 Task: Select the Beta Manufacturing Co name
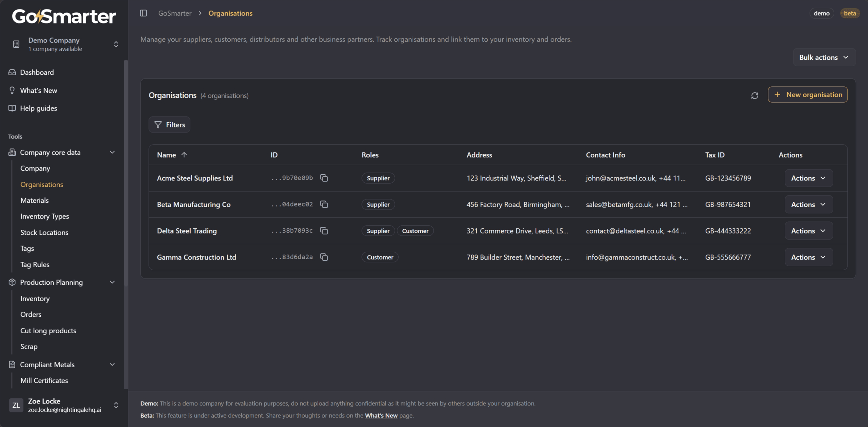194,204
